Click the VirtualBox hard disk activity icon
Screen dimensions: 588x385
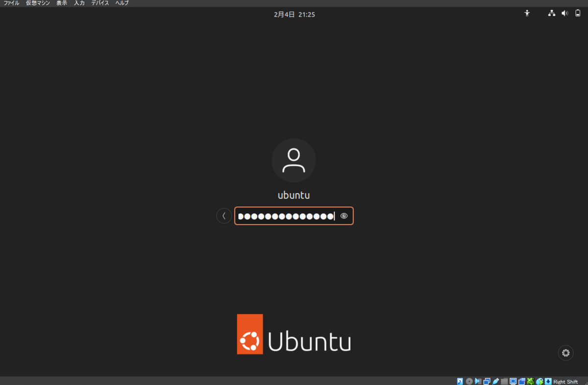460,381
